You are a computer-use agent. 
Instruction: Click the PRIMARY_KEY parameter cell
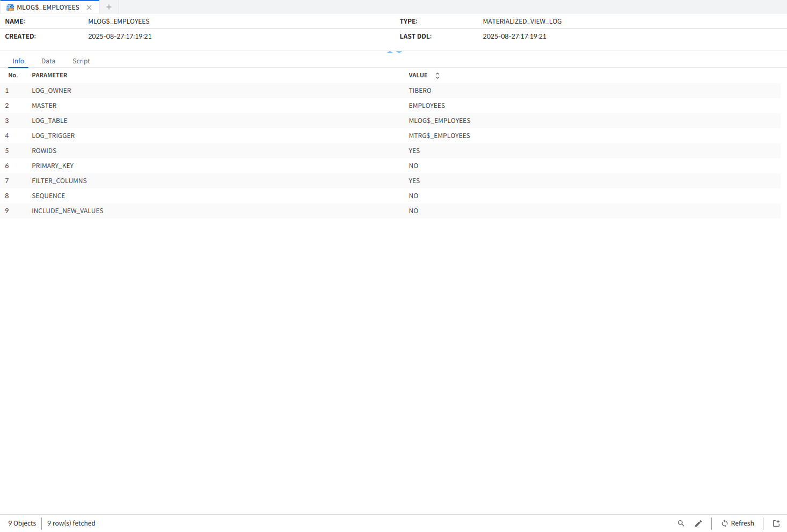pos(53,166)
